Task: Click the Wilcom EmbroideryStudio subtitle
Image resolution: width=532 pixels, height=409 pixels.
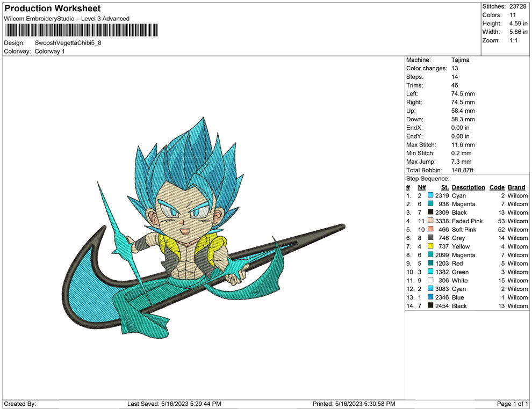Action: 67,19
